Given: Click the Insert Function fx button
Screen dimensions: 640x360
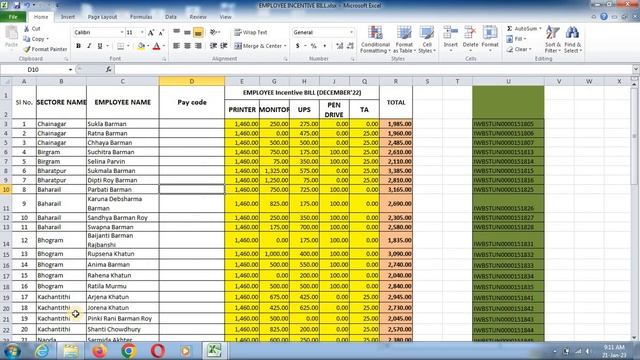Looking at the screenshot, I should [x=108, y=70].
